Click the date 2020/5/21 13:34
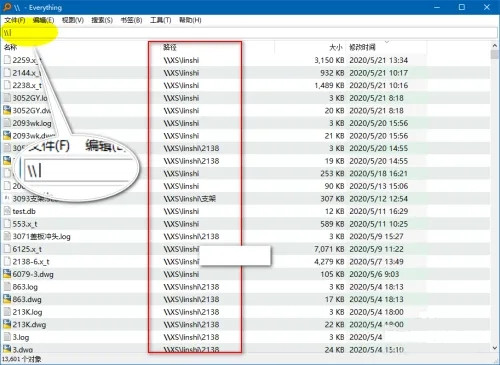Image resolution: width=500 pixels, height=365 pixels. [378, 60]
